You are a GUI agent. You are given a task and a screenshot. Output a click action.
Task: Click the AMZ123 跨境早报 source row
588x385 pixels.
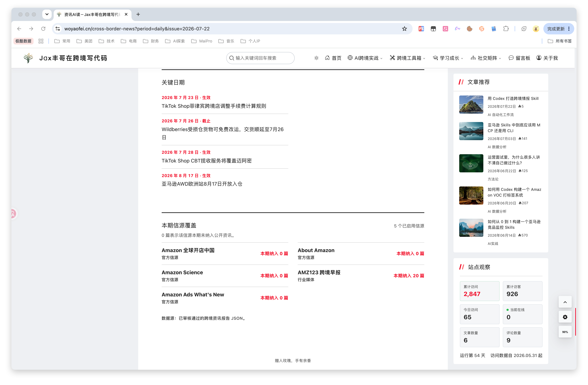(x=361, y=276)
